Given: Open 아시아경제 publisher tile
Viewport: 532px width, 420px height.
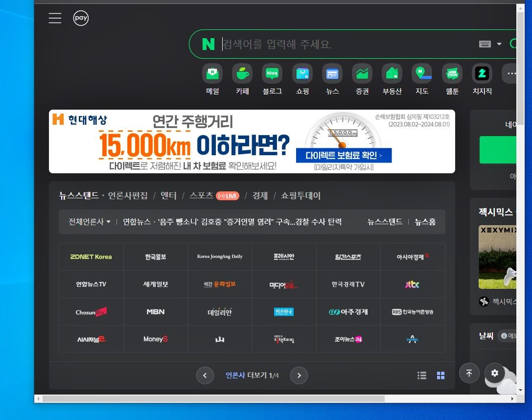Looking at the screenshot, I should click(x=413, y=257).
